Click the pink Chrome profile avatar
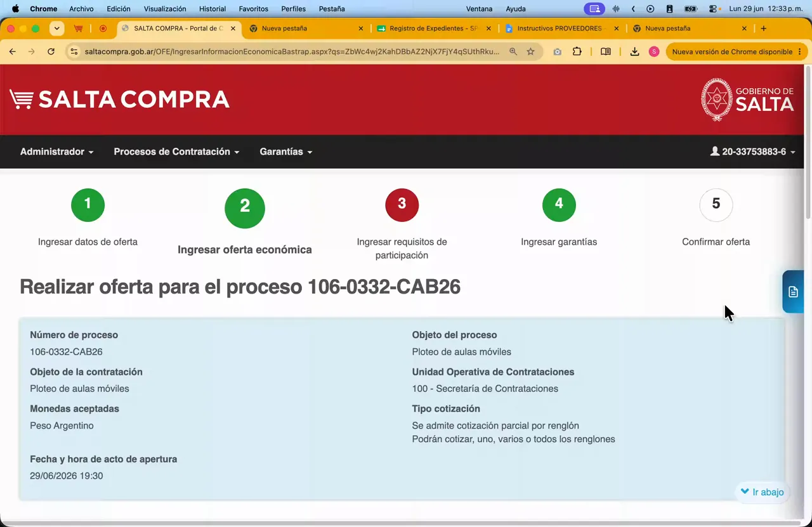 [654, 51]
